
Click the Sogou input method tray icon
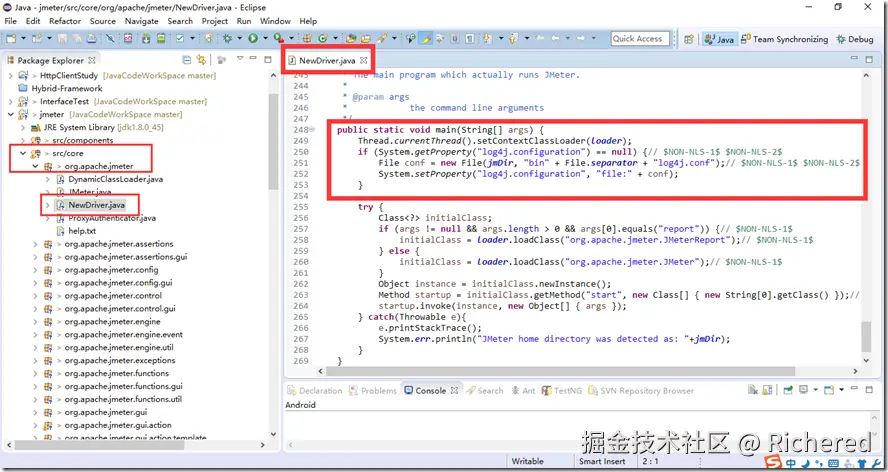click(773, 462)
